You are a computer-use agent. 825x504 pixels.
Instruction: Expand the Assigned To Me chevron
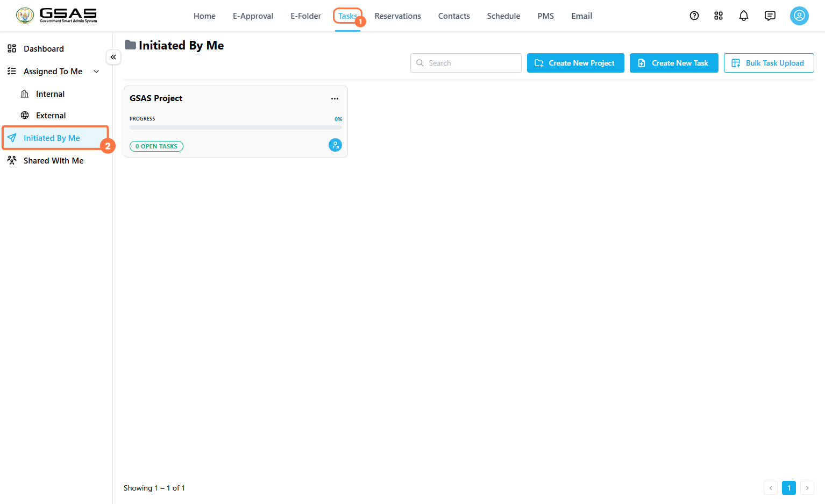[96, 71]
